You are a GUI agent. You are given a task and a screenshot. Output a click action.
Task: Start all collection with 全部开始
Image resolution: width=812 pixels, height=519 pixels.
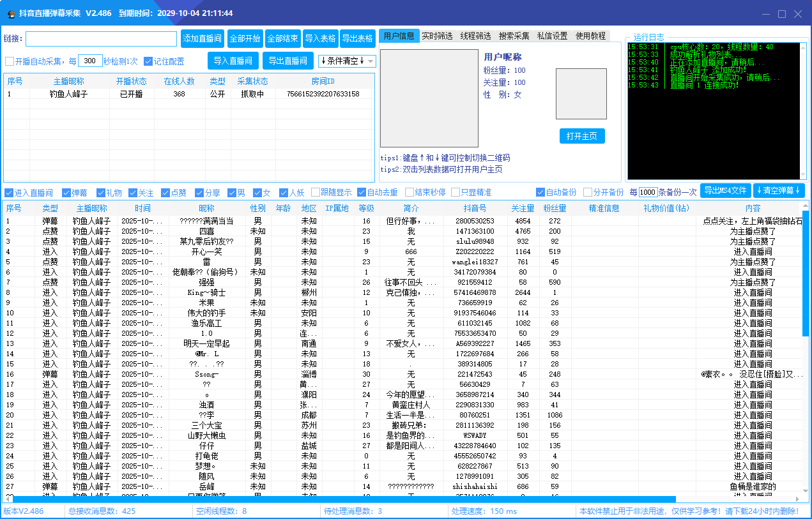(247, 38)
